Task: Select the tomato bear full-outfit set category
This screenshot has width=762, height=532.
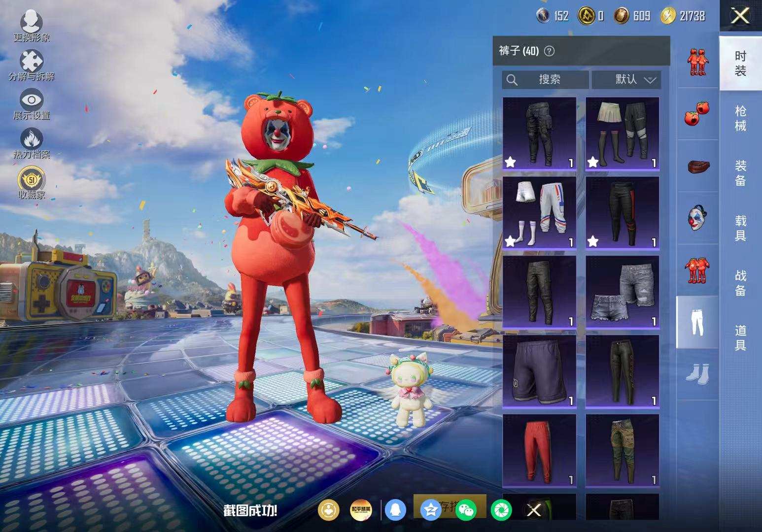Action: point(697,63)
